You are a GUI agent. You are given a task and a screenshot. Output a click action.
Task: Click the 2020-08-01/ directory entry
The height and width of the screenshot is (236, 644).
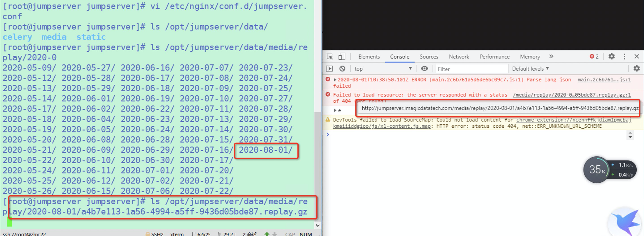click(266, 150)
